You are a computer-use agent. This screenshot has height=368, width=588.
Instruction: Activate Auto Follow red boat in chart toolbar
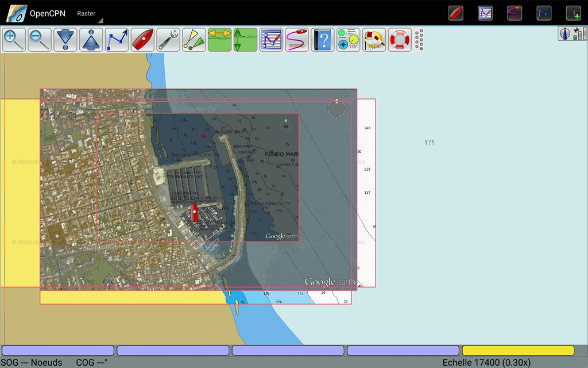(142, 40)
